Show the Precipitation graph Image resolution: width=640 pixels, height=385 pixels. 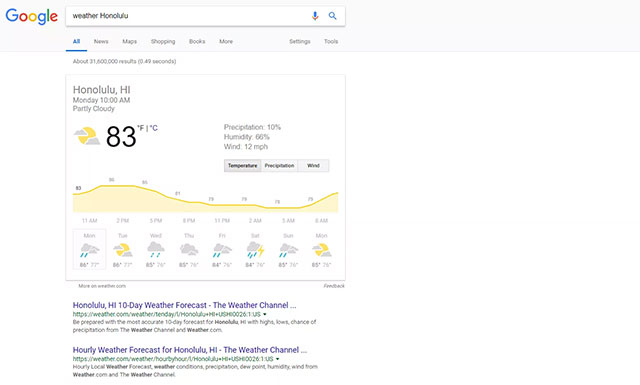click(279, 166)
